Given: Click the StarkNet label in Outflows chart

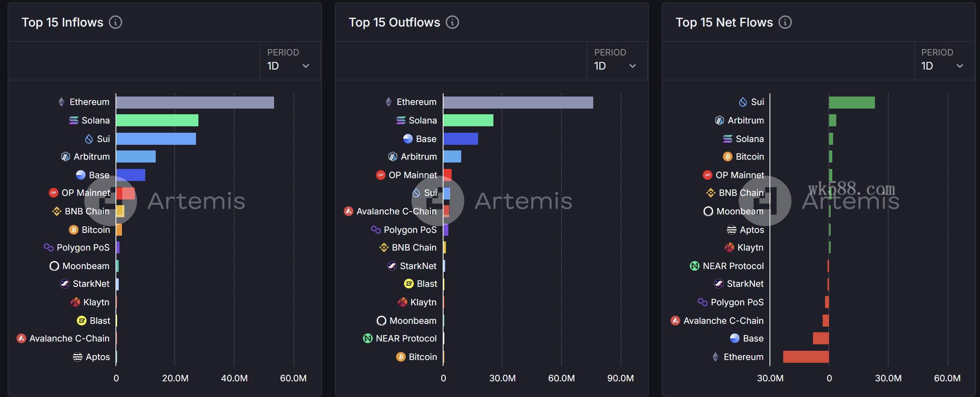Looking at the screenshot, I should pos(418,266).
